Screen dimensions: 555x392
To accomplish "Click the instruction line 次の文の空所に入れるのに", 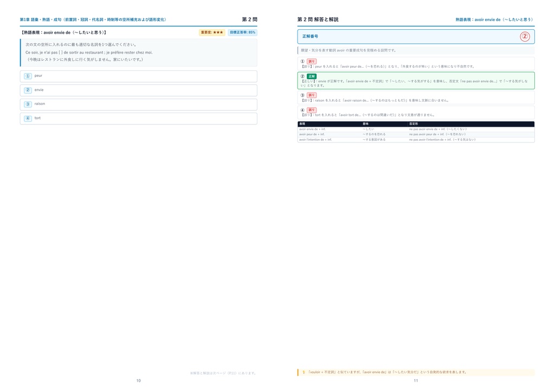I will pos(81,45).
